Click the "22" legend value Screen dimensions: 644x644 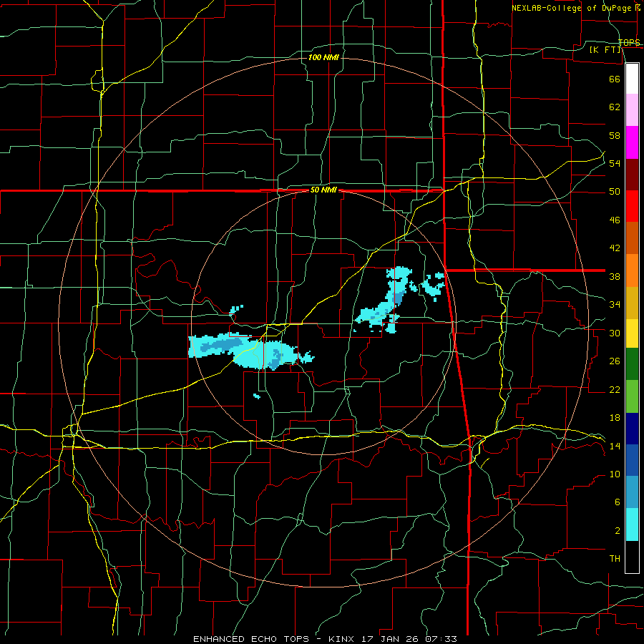pyautogui.click(x=615, y=389)
